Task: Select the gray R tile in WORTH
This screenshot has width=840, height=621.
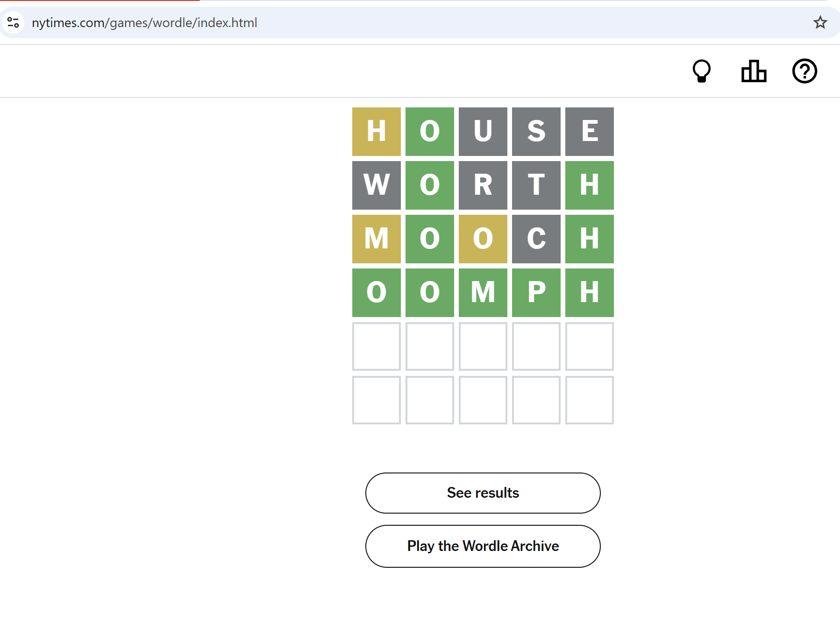Action: (483, 185)
